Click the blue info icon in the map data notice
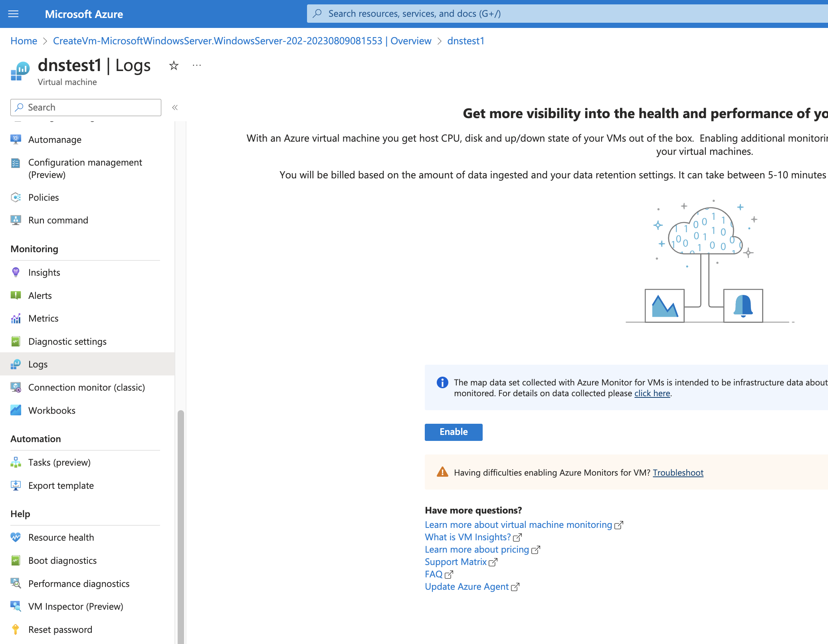The width and height of the screenshot is (828, 644). tap(442, 382)
